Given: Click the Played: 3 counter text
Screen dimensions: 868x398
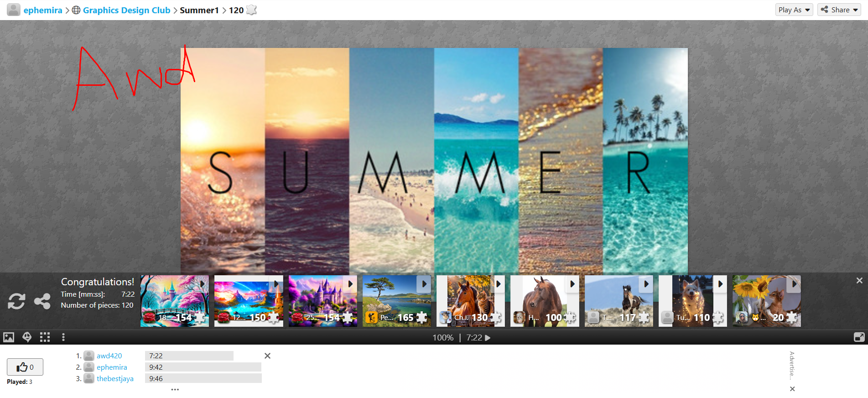Looking at the screenshot, I should (20, 382).
